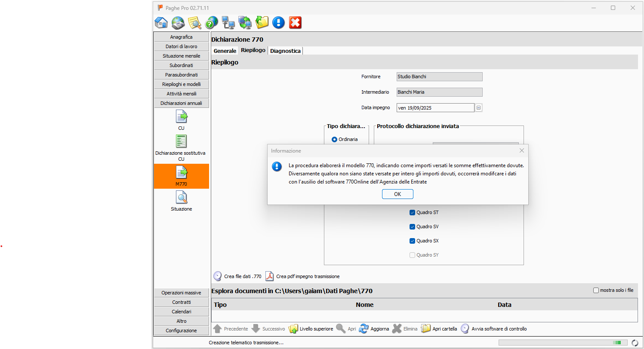The width and height of the screenshot is (644, 349).
Task: Open the CU declaration icon in sidebar
Action: click(x=181, y=117)
